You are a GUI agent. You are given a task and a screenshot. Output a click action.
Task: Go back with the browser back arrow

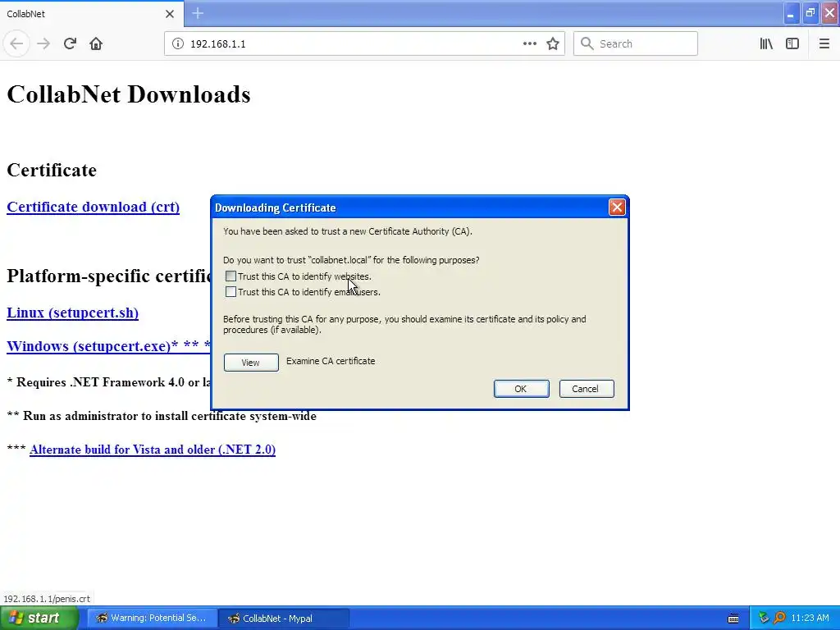pyautogui.click(x=16, y=43)
